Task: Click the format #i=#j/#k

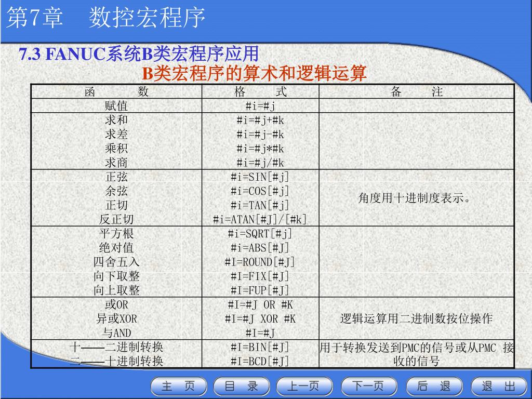Action: 260,163
